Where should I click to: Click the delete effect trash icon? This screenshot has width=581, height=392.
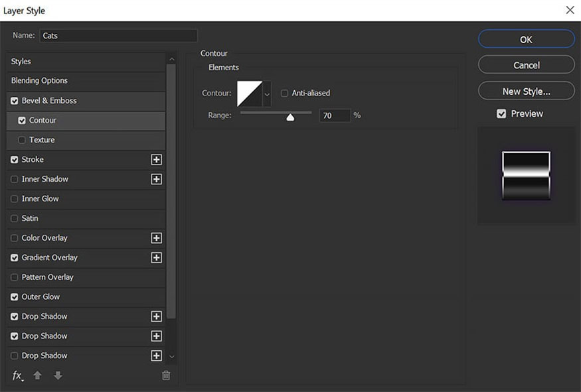pos(166,375)
